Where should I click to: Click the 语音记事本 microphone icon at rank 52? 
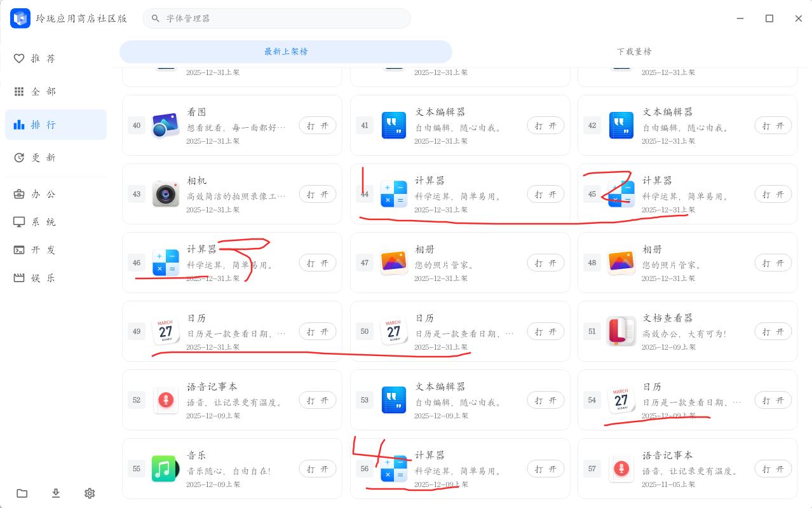[x=166, y=400]
